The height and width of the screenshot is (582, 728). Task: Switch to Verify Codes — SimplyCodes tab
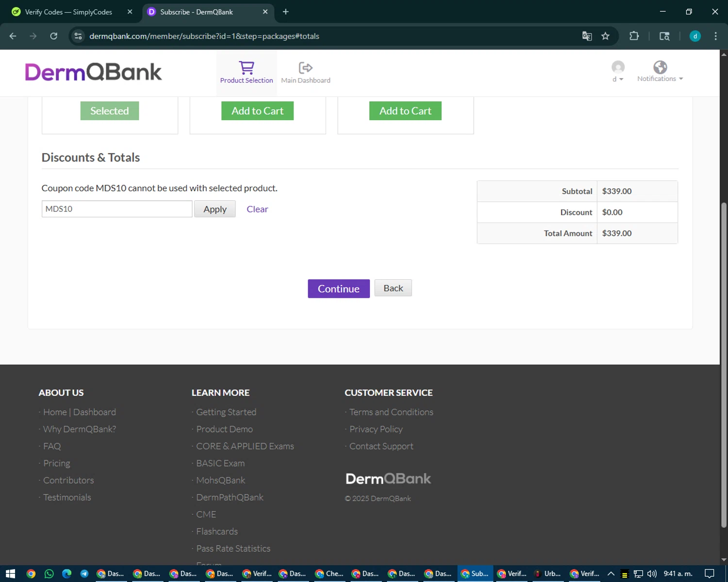coord(68,12)
